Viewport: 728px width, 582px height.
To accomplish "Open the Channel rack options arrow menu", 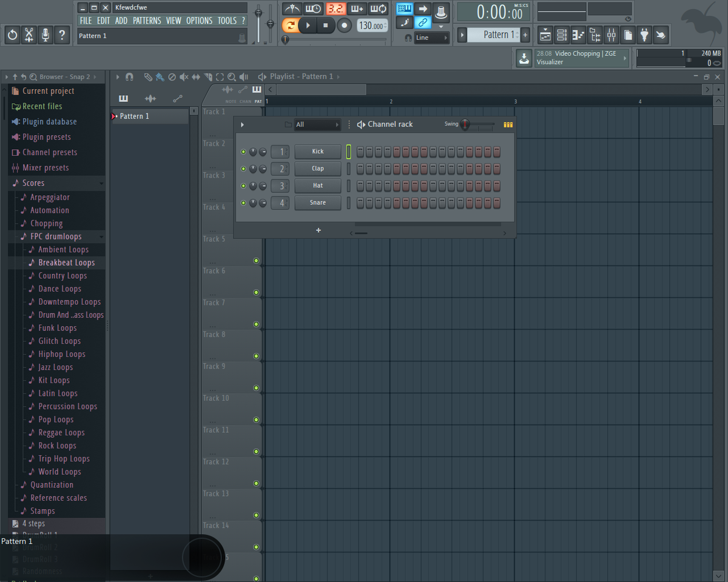I will tap(242, 124).
